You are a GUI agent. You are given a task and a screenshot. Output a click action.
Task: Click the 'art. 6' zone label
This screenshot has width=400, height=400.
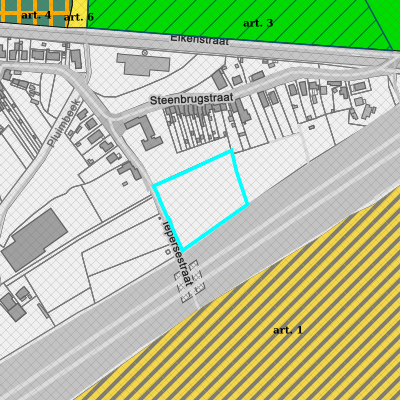(x=79, y=17)
